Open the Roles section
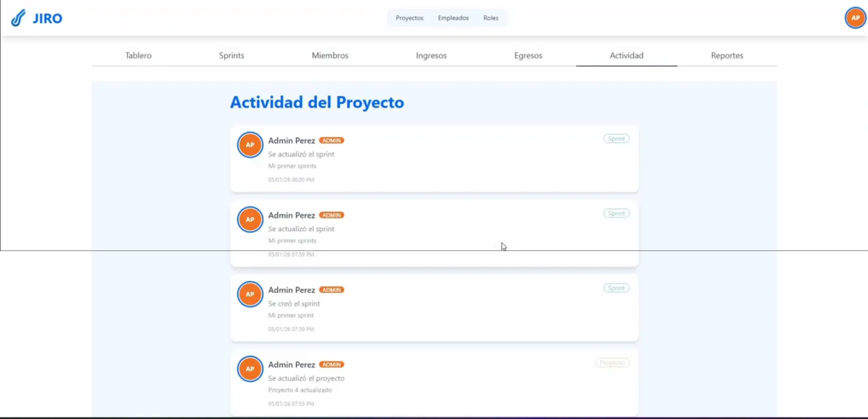This screenshot has width=868, height=419. 491,18
